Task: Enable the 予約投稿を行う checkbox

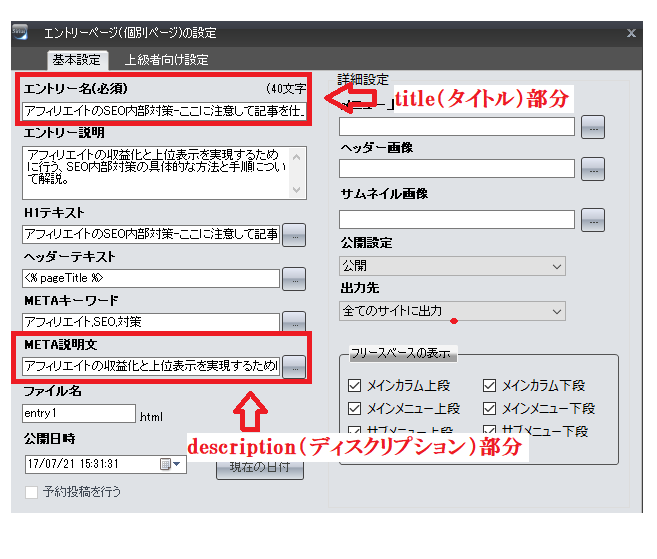Action: tap(31, 492)
